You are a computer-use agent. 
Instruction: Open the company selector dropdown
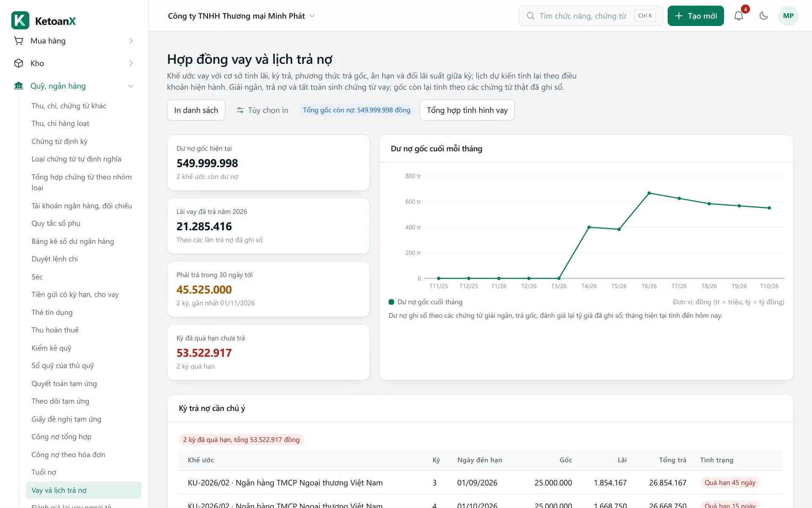tap(241, 16)
